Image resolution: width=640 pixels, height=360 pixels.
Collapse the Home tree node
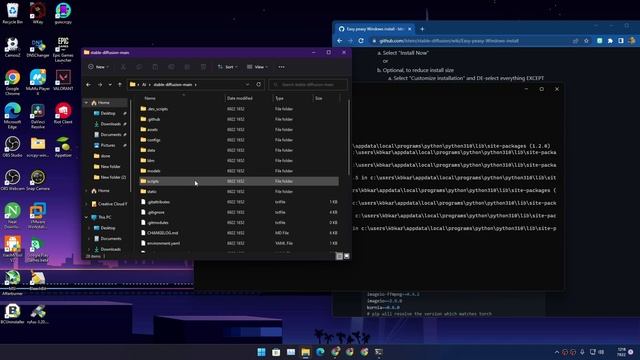[86, 103]
